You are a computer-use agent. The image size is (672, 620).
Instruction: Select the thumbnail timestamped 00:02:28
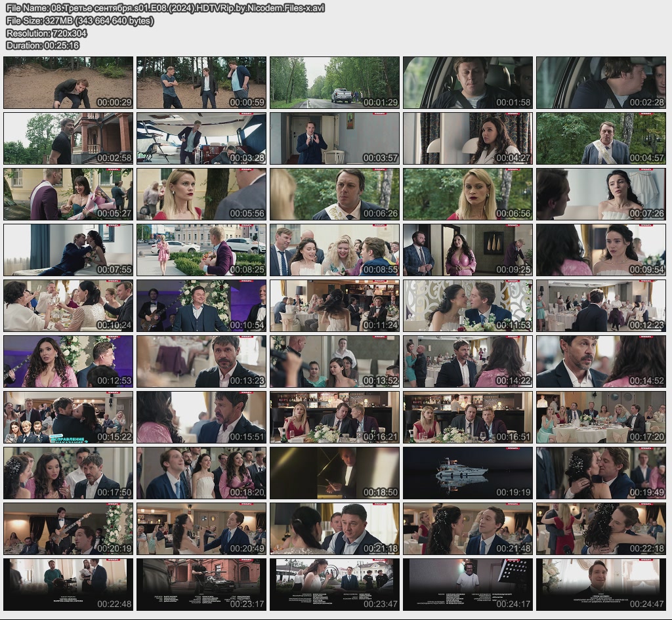click(x=601, y=83)
